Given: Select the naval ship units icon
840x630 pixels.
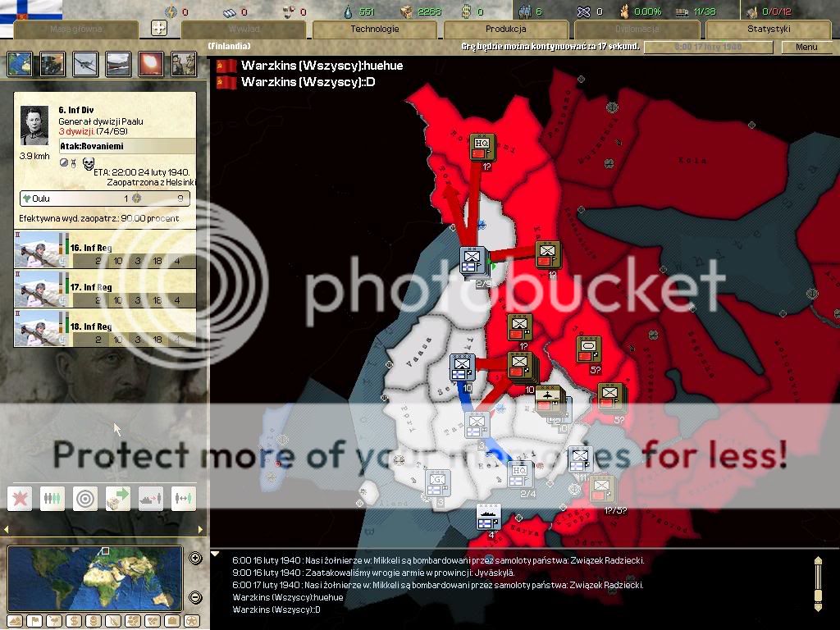Looking at the screenshot, I should click(118, 64).
